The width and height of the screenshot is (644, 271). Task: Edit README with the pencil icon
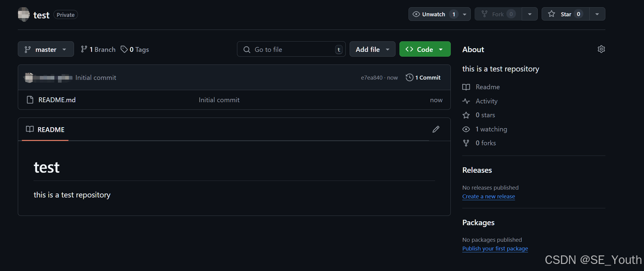point(436,129)
